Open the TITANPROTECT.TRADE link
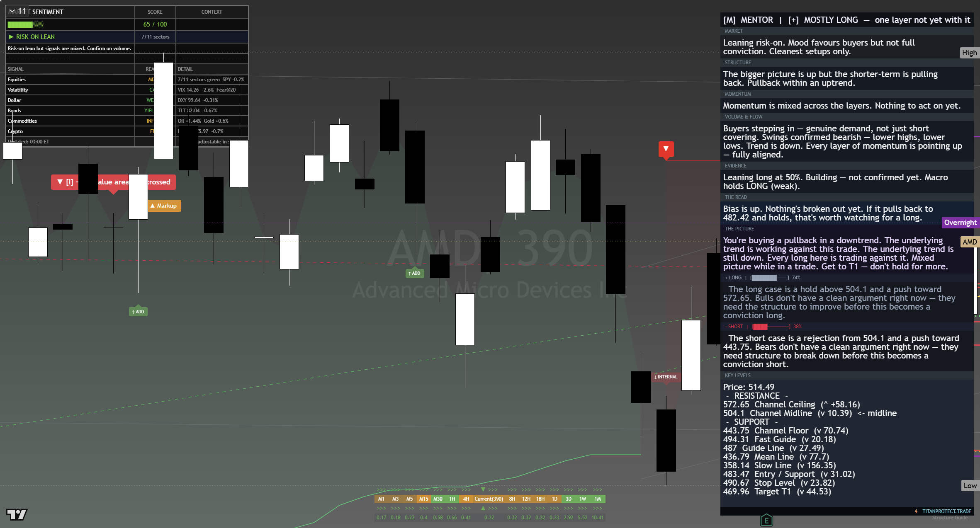The image size is (980, 528). tap(946, 511)
